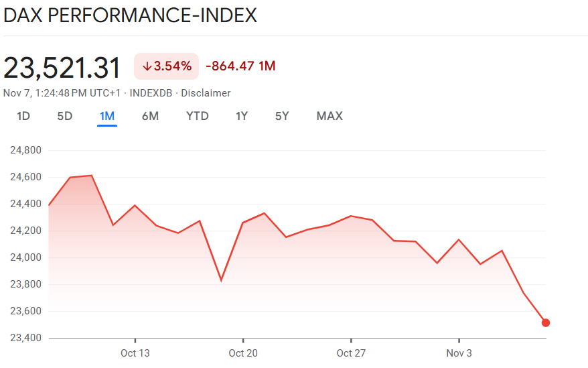Click the INDEXDB source label
Image resolution: width=588 pixels, height=368 pixels.
coord(149,93)
